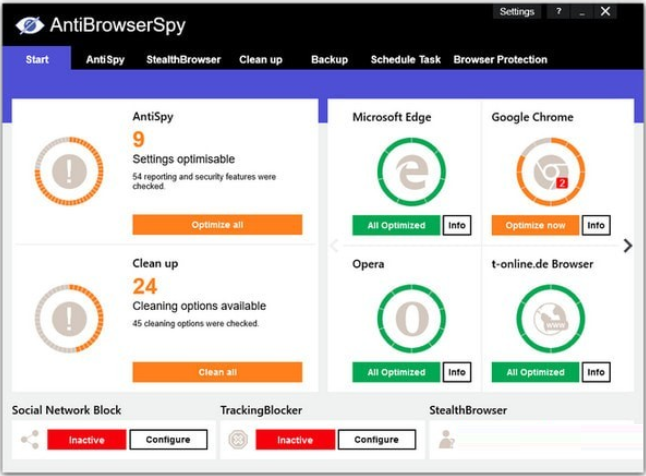Viewport: 646px width, 476px height.
Task: Configure Social Network Block
Action: pyautogui.click(x=169, y=440)
